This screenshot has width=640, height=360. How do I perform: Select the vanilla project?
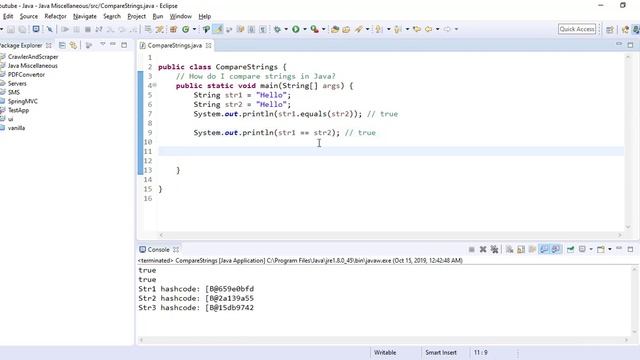[x=16, y=128]
